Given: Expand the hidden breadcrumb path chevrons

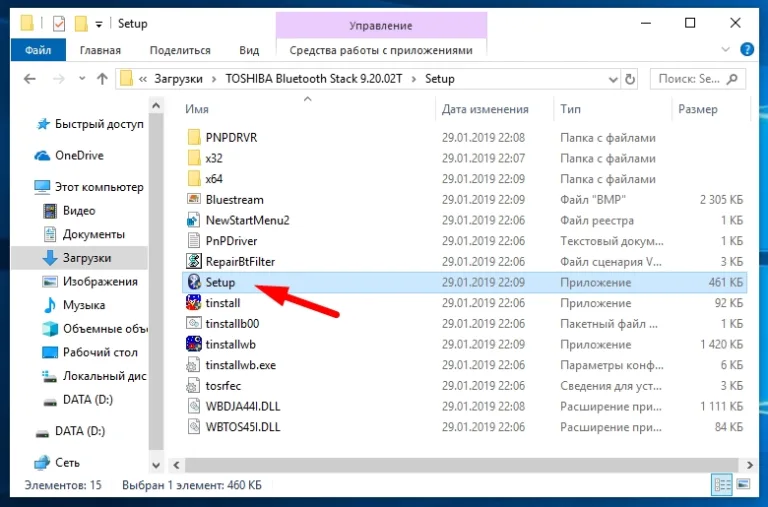Looking at the screenshot, I should click(x=143, y=79).
